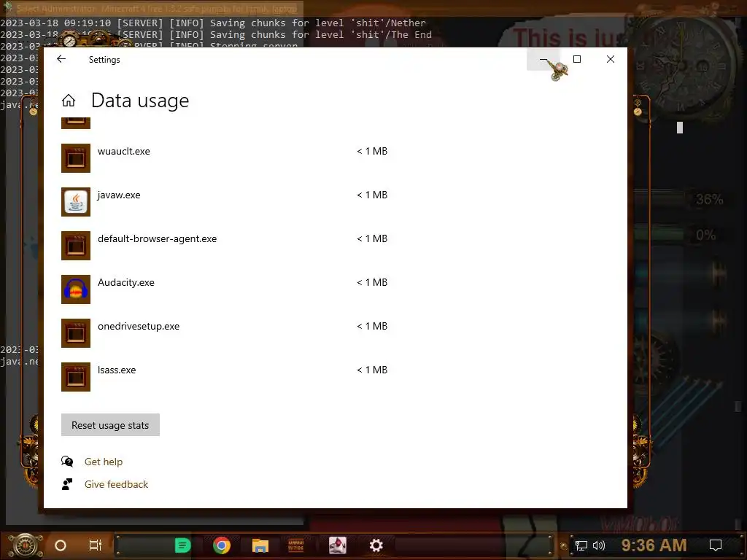Open the Java app taskbar icon
The width and height of the screenshot is (747, 560).
(x=337, y=545)
